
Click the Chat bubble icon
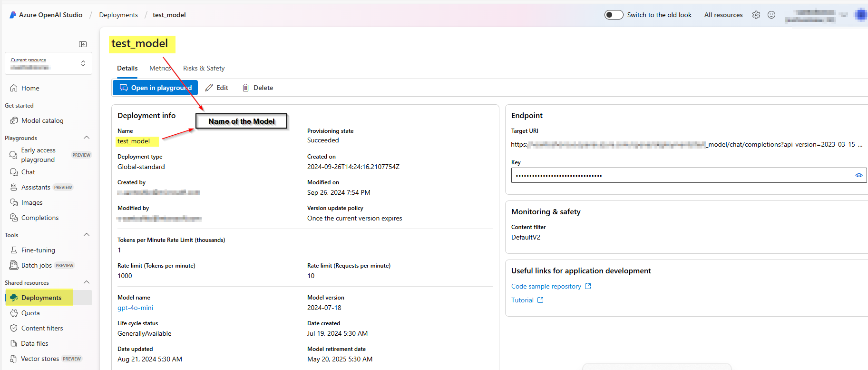click(x=14, y=172)
